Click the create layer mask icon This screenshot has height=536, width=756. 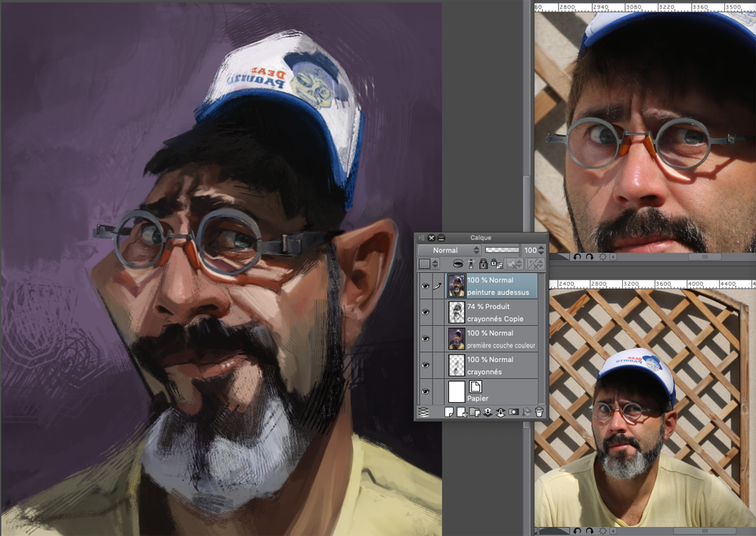pyautogui.click(x=513, y=412)
